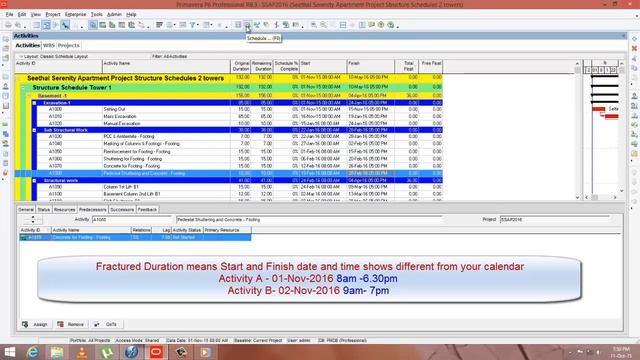The height and width of the screenshot is (360, 640).
Task: Click the last icon at bottom of left sidebar
Action: (5, 173)
